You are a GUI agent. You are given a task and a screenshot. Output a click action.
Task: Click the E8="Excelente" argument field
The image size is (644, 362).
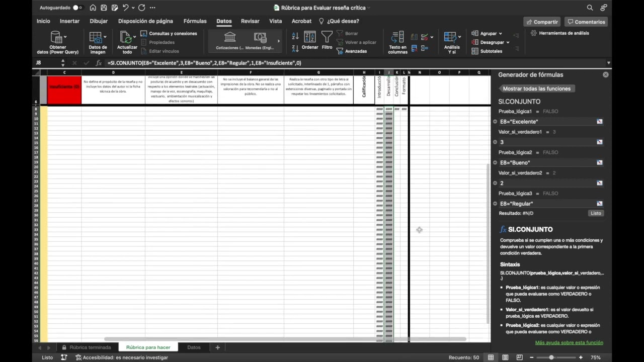tap(547, 122)
